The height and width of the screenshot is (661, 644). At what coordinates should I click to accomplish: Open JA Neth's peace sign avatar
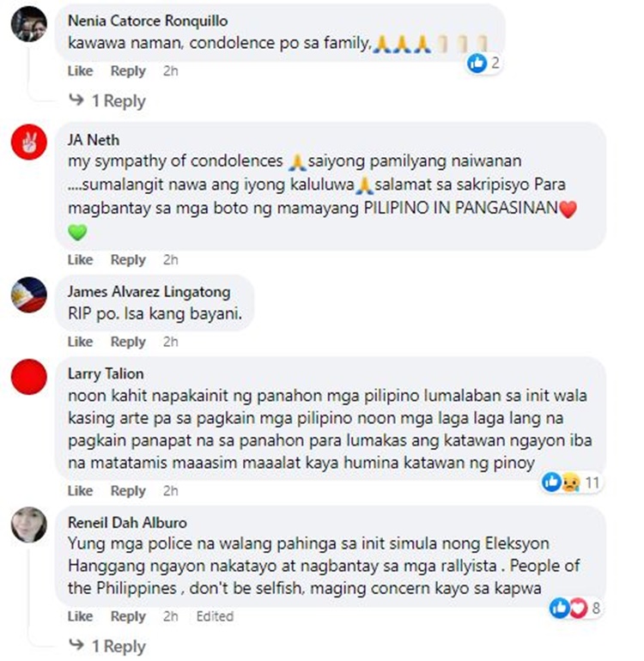click(28, 142)
